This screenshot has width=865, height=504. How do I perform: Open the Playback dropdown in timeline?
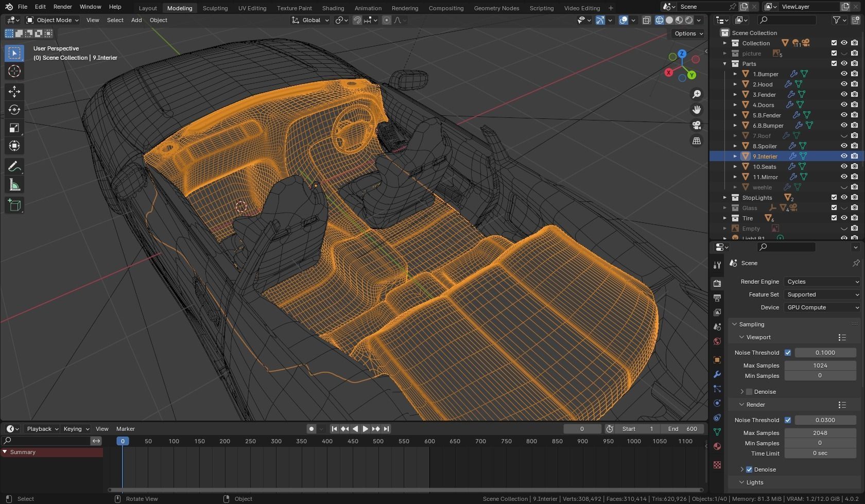point(42,429)
